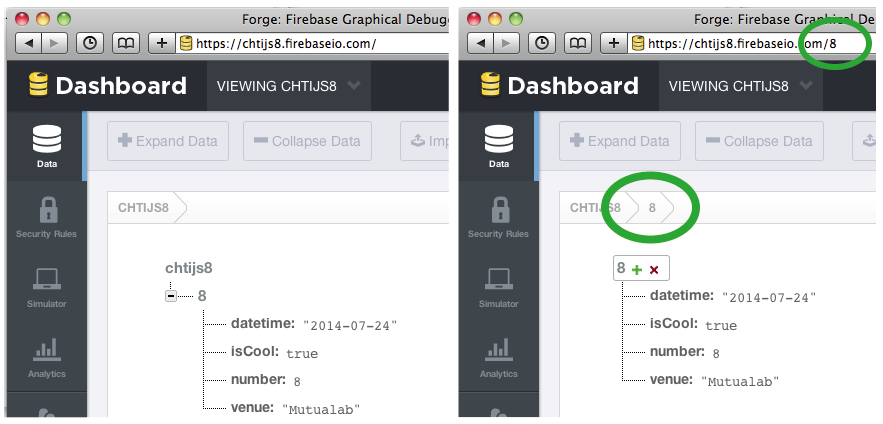Click the back arrow in left browser window

point(29,43)
